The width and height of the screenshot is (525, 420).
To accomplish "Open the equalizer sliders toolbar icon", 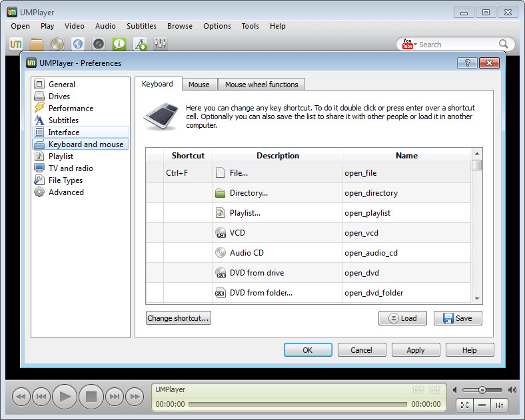I will click(x=161, y=44).
